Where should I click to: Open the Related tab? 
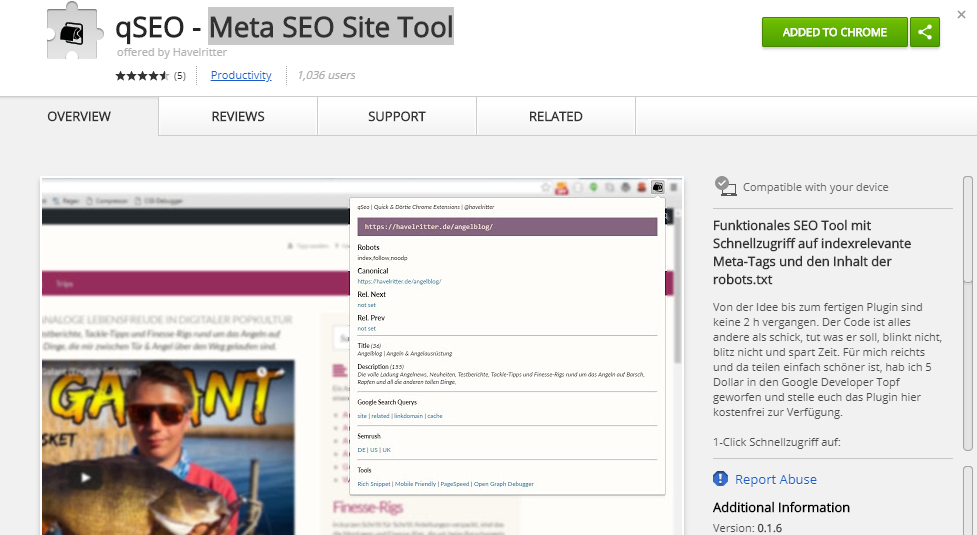(556, 116)
